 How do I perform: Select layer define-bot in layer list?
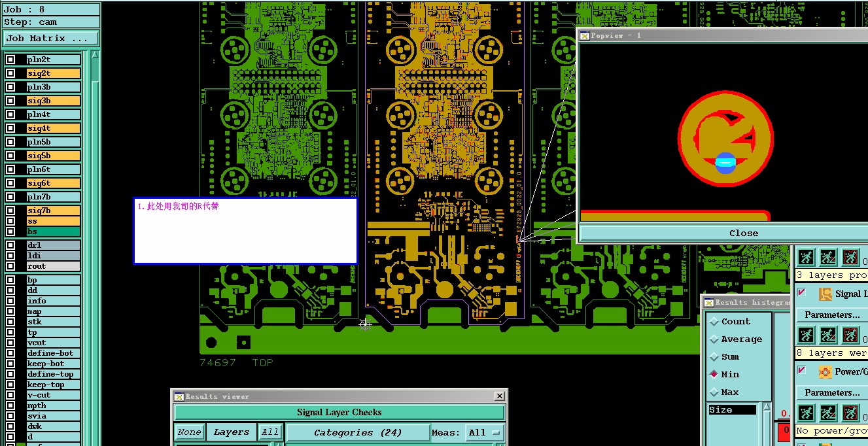click(x=54, y=353)
